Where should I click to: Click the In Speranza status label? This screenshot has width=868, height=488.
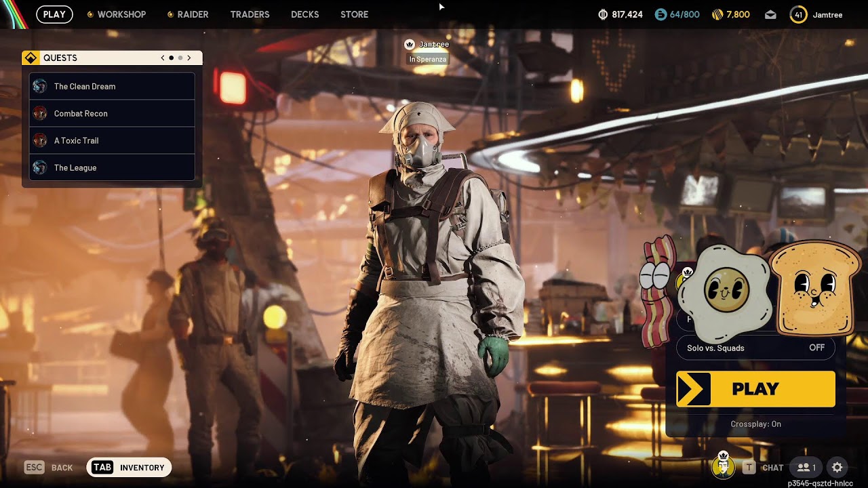point(428,60)
